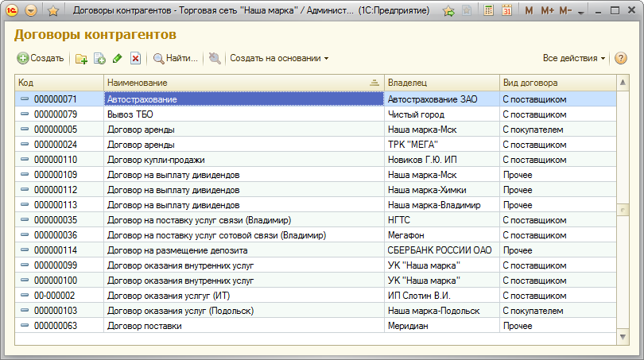Click the red X deletion mark icon
Viewport: 644px width, 360px height.
point(136,58)
